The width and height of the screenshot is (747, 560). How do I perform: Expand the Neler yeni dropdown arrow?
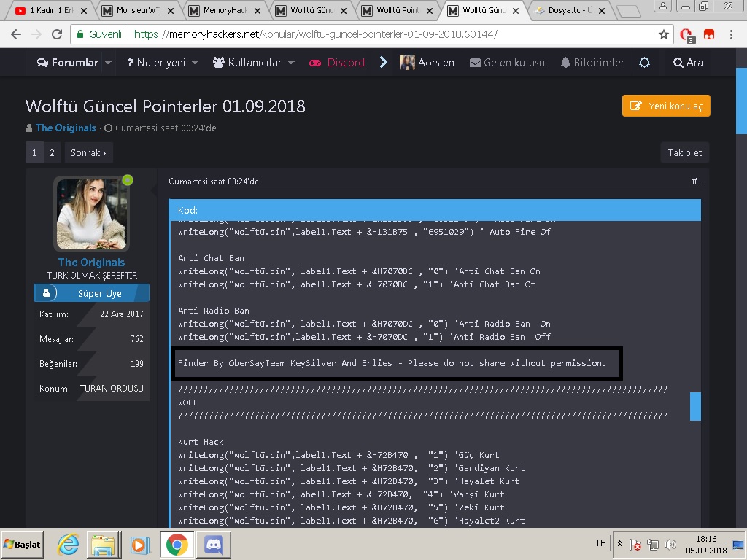coord(195,63)
